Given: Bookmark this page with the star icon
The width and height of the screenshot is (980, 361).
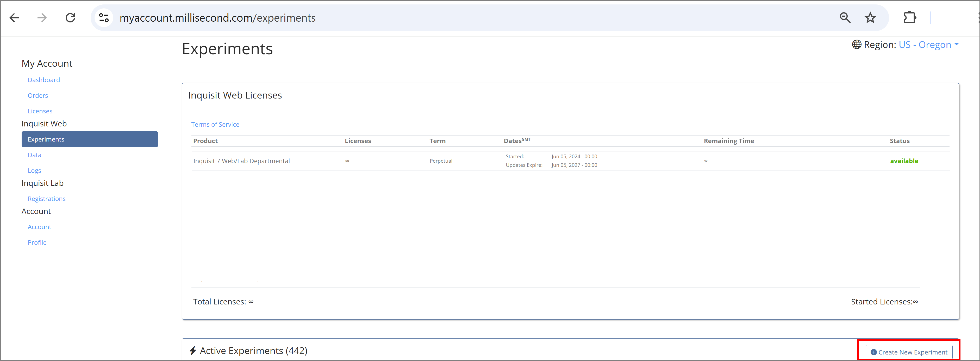Looking at the screenshot, I should (870, 18).
